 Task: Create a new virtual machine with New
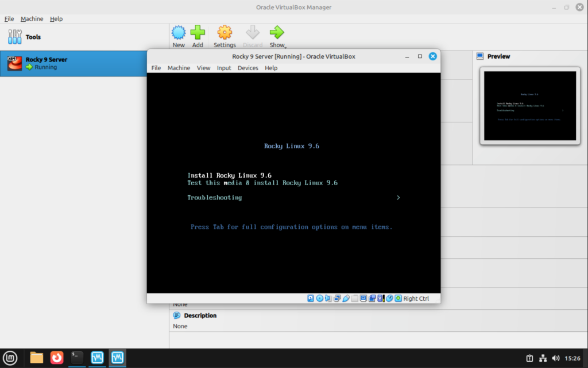tap(178, 36)
